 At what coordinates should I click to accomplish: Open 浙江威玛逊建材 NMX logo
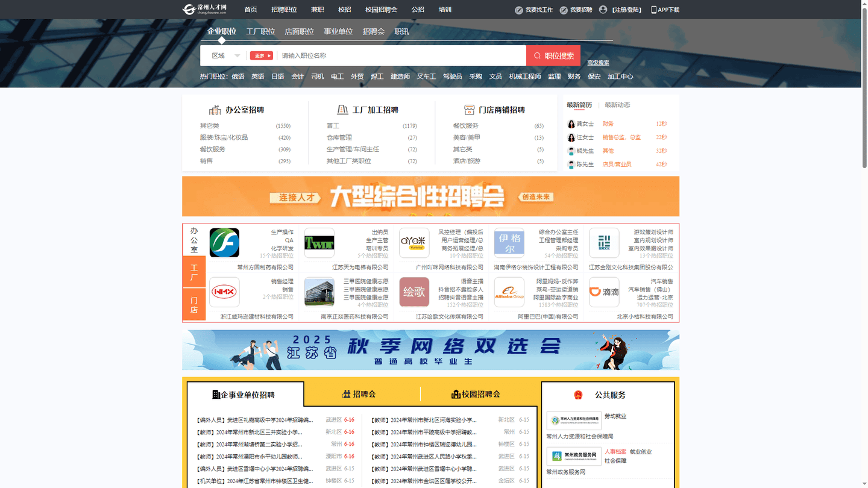(224, 292)
